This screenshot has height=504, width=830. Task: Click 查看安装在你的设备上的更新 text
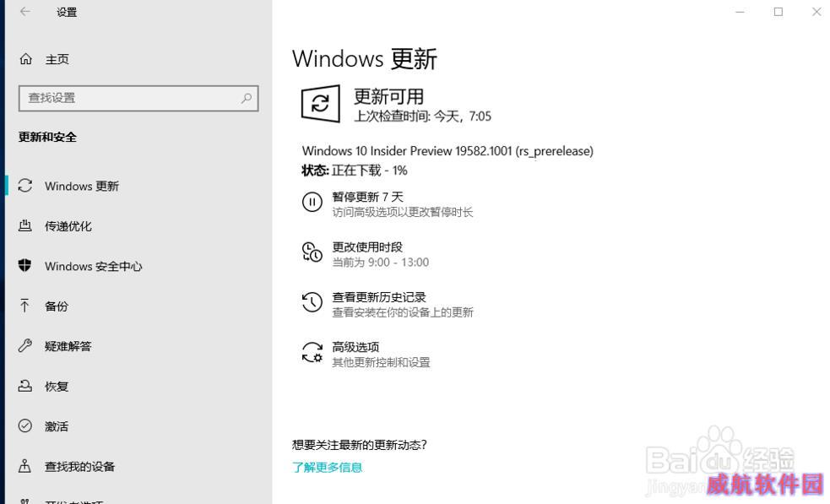[402, 312]
